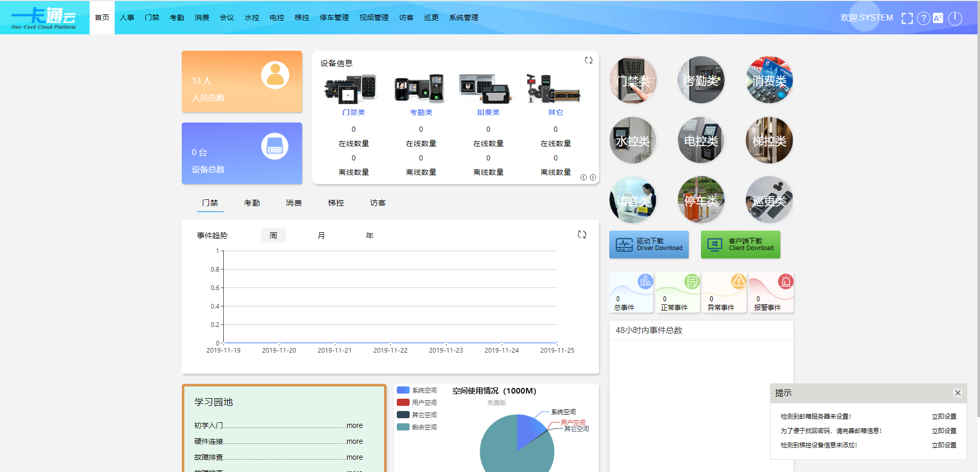Screen dimensions: 980x472
Task: Switch to the 考勤 event tab
Action: [x=252, y=203]
